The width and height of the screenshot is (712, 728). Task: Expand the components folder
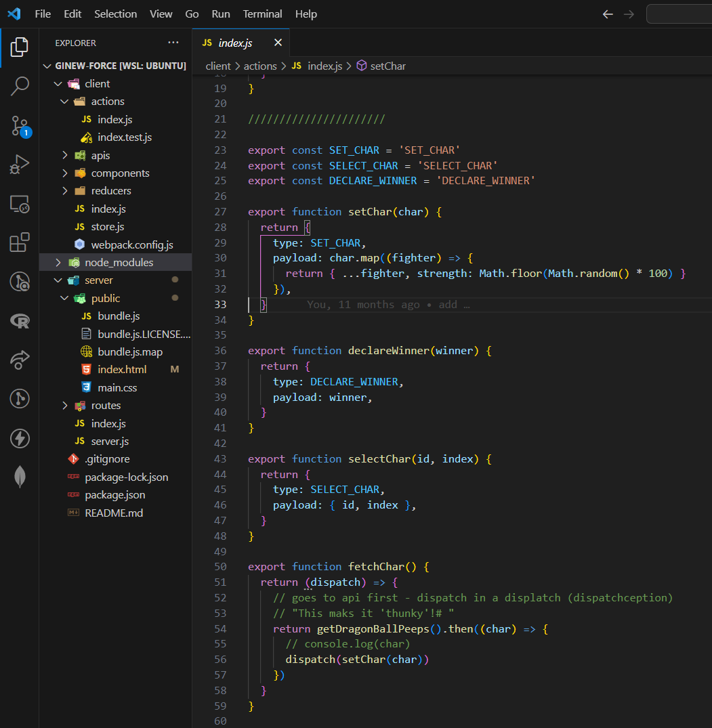64,173
